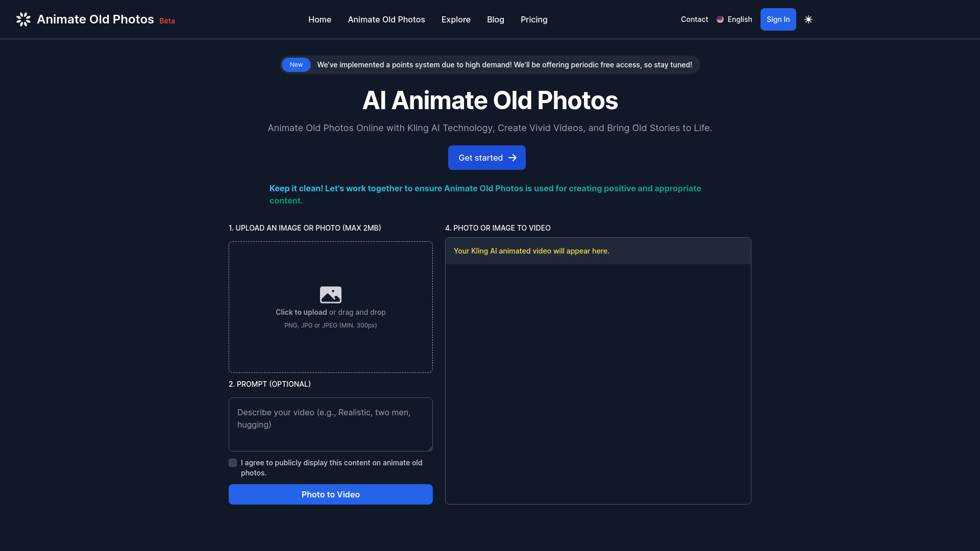This screenshot has width=980, height=551.
Task: Click the Sign In button icon area
Action: click(x=778, y=19)
